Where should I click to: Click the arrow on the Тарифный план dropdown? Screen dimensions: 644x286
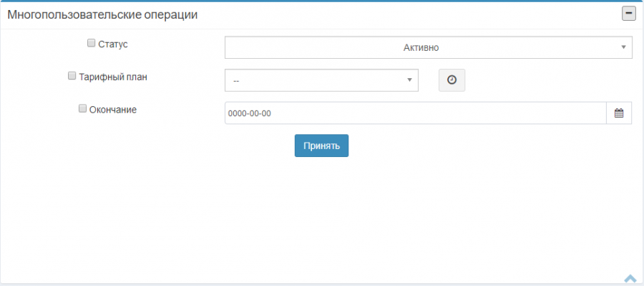(409, 80)
